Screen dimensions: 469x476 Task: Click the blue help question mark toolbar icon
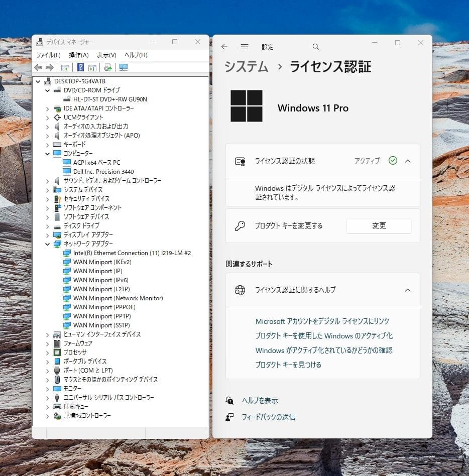(x=80, y=67)
